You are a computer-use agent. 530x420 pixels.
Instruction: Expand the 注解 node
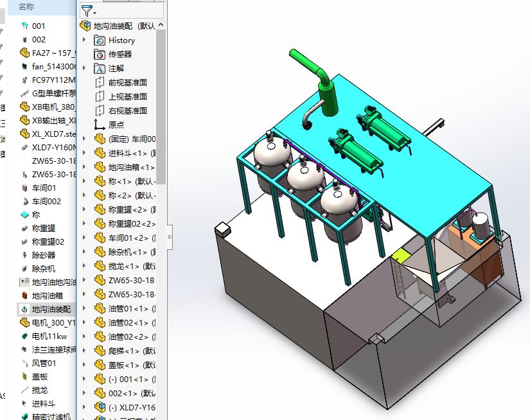point(84,68)
